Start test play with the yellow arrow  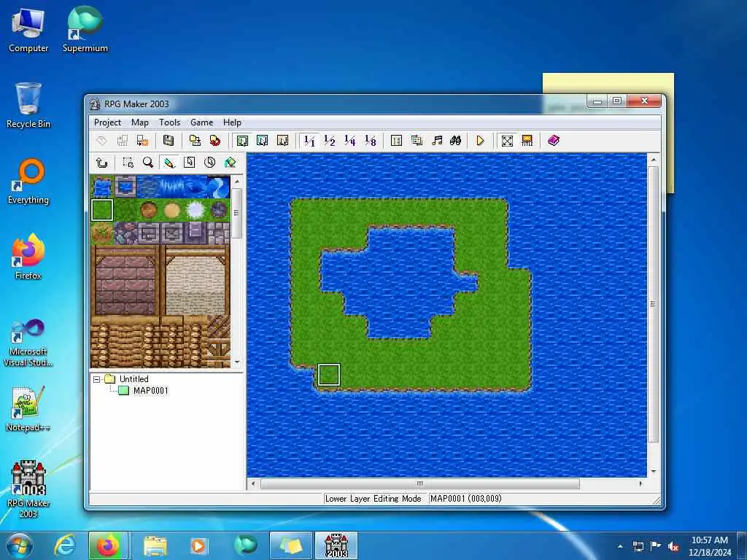tap(480, 141)
